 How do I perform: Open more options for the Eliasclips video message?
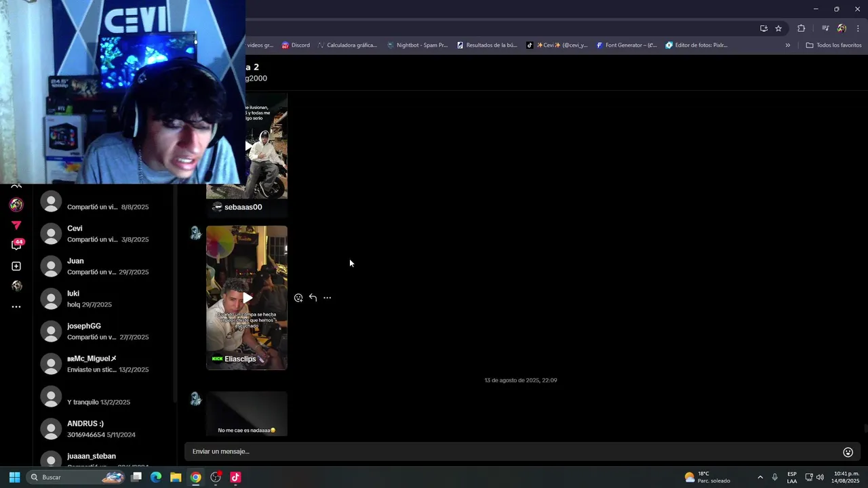pos(327,298)
